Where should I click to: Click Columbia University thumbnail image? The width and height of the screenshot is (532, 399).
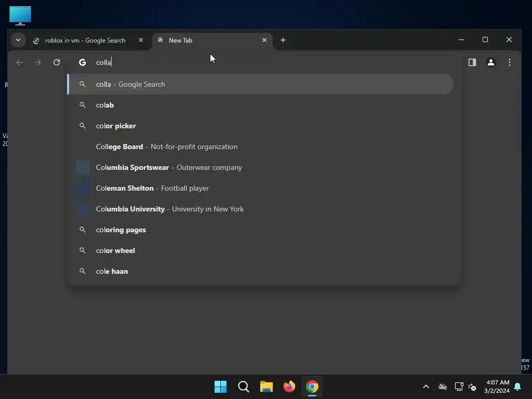83,209
